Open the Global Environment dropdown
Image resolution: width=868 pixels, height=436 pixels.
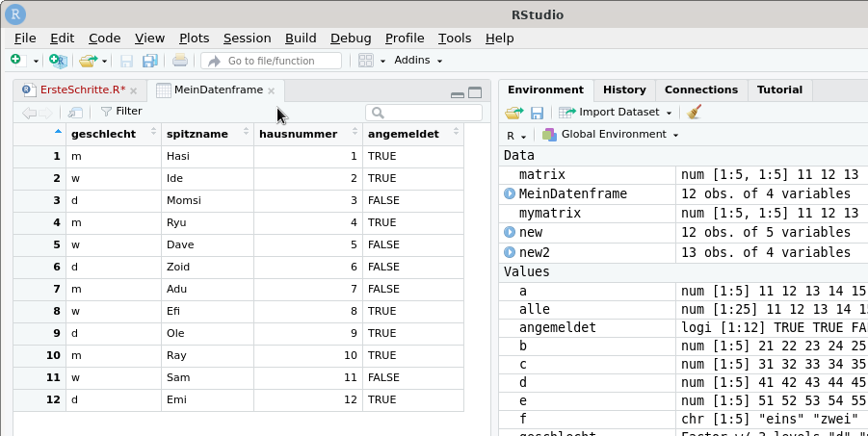point(611,135)
